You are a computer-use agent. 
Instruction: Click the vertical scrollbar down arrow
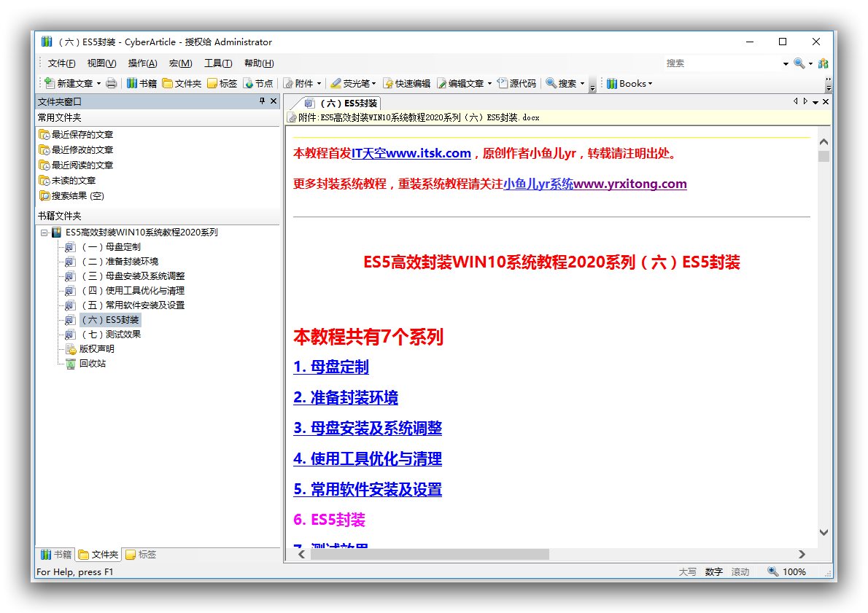824,532
